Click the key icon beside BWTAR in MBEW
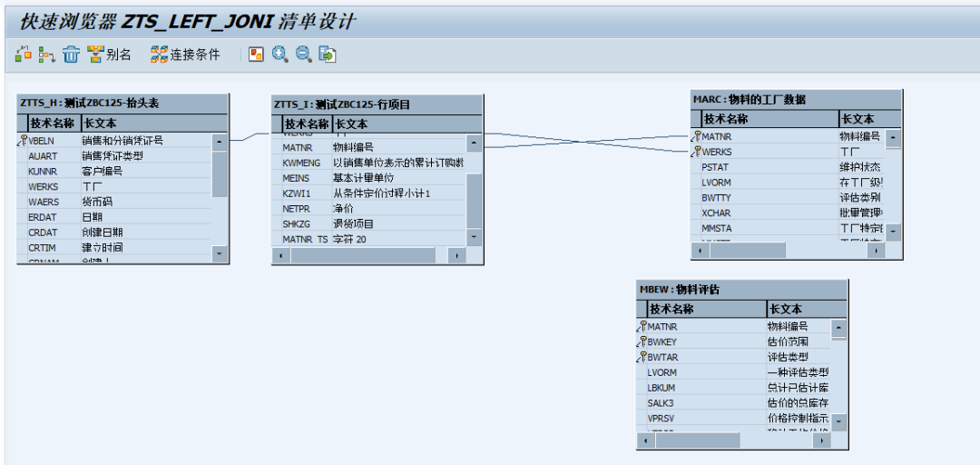This screenshot has width=980, height=465. 642,357
